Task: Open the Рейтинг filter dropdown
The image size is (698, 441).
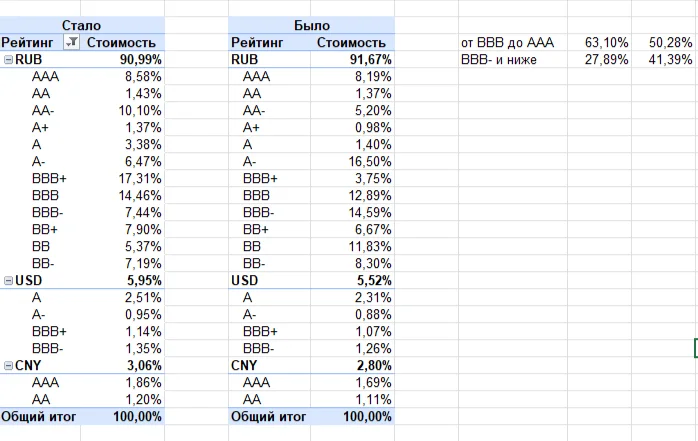Action: point(72,42)
